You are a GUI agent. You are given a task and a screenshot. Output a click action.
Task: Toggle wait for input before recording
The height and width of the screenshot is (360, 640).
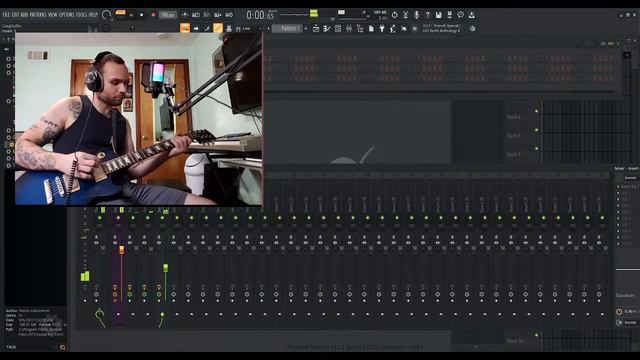coord(196,15)
